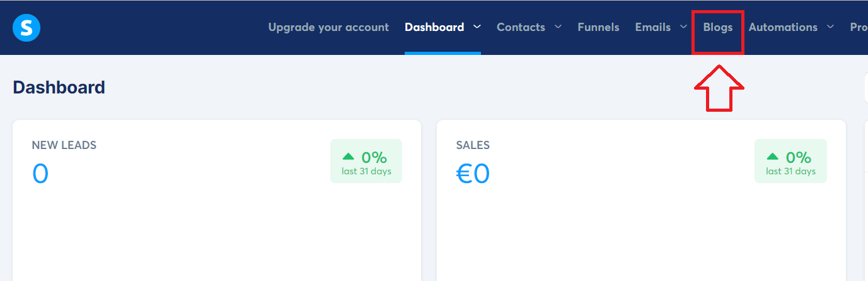The image size is (868, 281).
Task: Open the Contacts menu
Action: (521, 27)
